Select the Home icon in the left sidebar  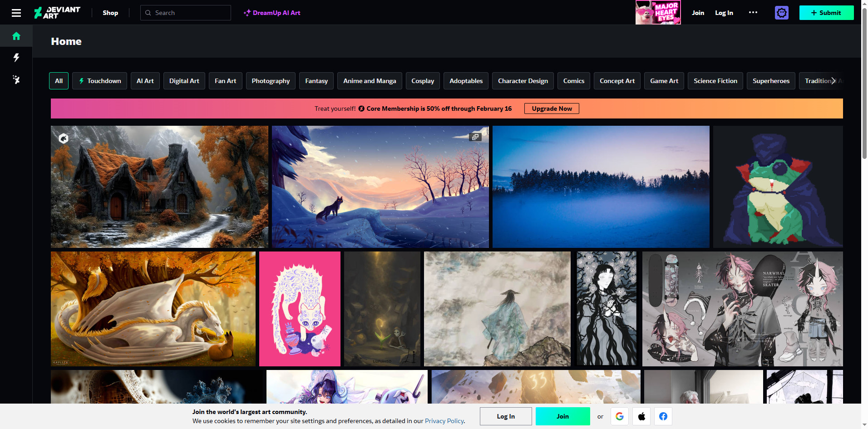coord(16,36)
